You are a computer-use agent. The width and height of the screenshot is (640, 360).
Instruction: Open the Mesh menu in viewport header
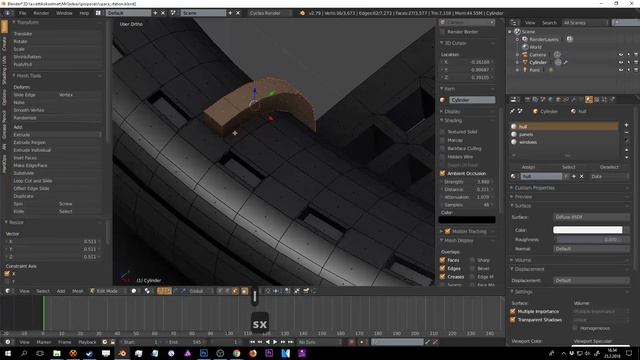point(78,291)
